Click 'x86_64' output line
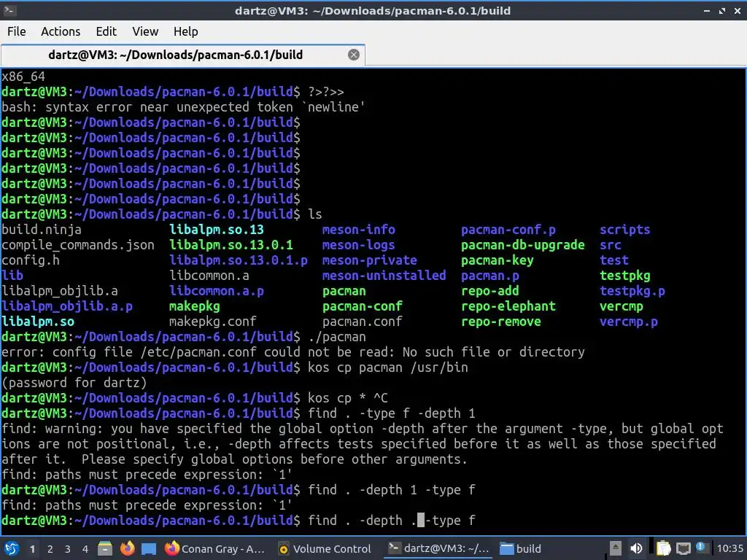This screenshot has width=747, height=560. [23, 77]
